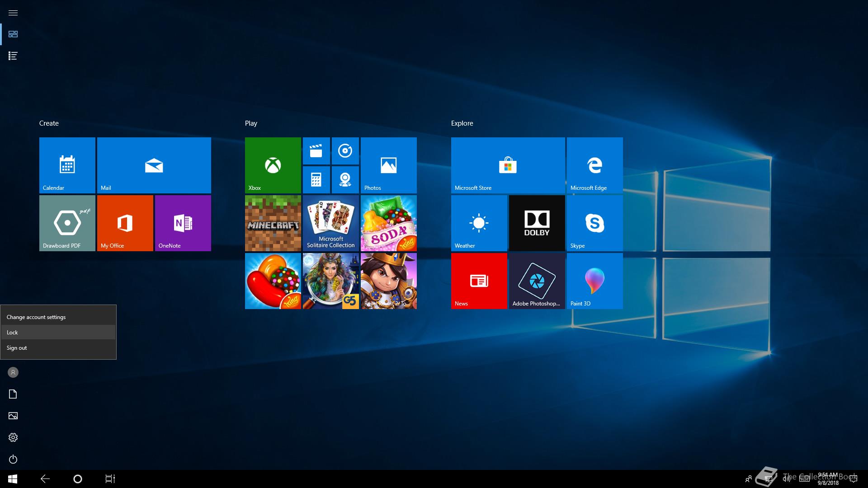Launch the Skype tile
The height and width of the screenshot is (488, 868).
pyautogui.click(x=594, y=223)
